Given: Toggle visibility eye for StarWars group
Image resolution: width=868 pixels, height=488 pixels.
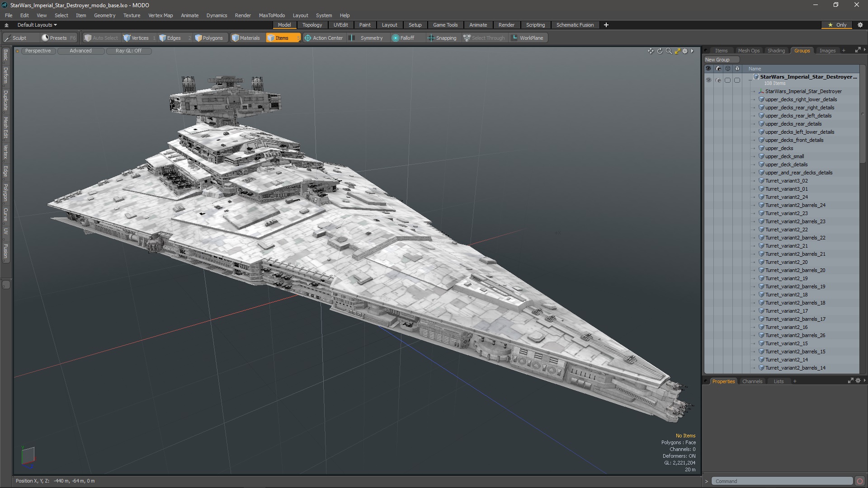Looking at the screenshot, I should [708, 80].
